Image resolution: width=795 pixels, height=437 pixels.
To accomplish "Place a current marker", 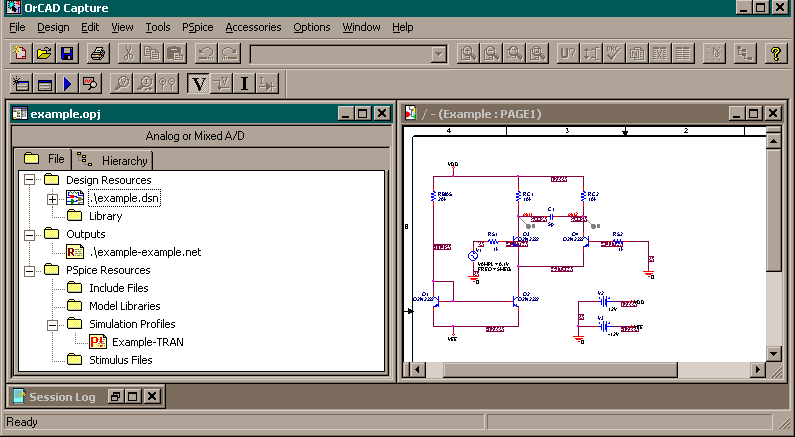I will pyautogui.click(x=144, y=84).
